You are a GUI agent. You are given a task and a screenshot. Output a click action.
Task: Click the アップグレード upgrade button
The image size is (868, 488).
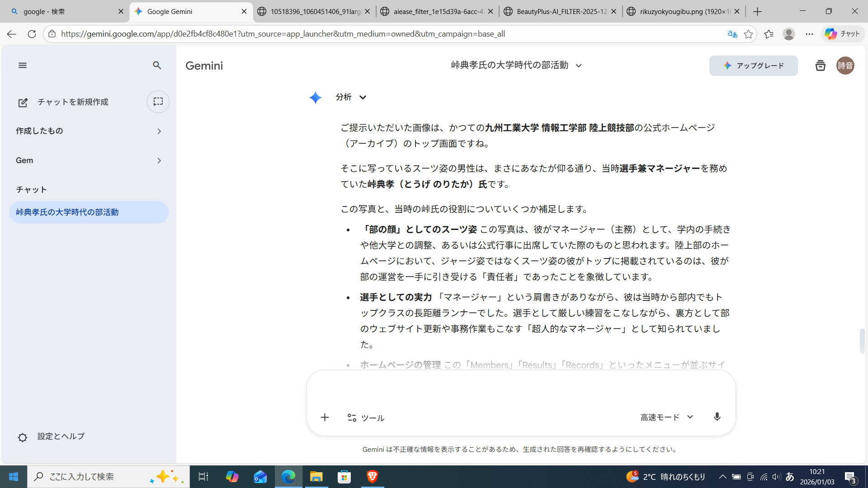click(x=753, y=66)
